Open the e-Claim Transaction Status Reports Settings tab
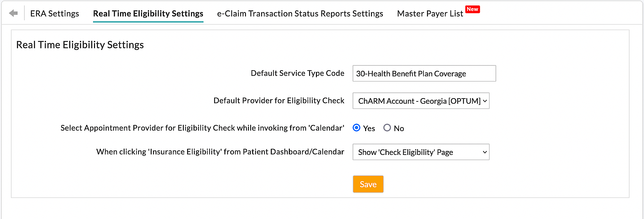This screenshot has height=219, width=644. [300, 14]
